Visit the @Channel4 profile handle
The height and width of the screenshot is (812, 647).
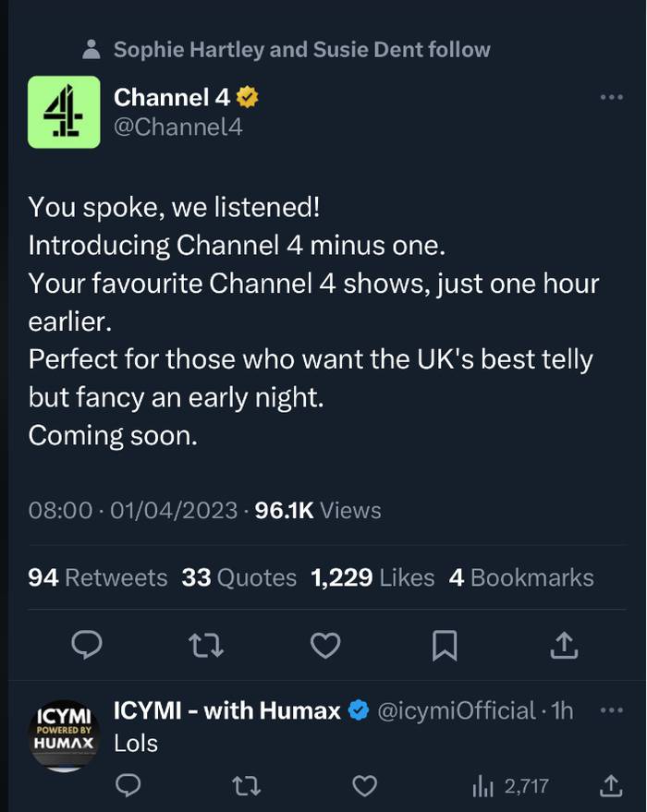[177, 127]
